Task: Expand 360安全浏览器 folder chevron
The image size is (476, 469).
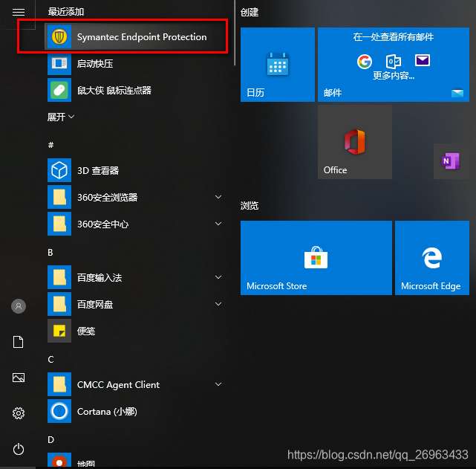Action: coord(218,197)
